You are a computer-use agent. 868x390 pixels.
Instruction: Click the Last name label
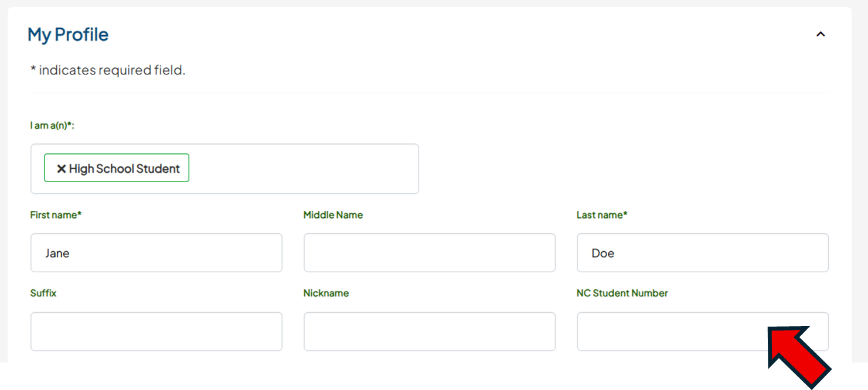(x=603, y=215)
